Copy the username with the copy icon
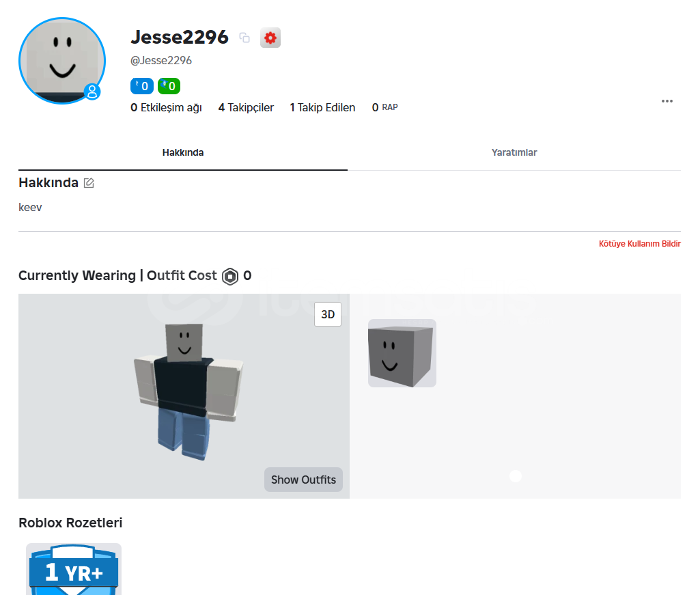 point(244,38)
